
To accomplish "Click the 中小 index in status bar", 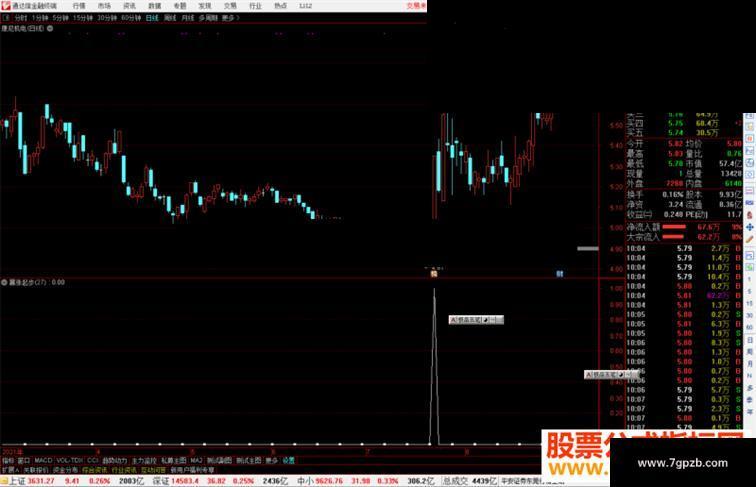I will click(306, 481).
